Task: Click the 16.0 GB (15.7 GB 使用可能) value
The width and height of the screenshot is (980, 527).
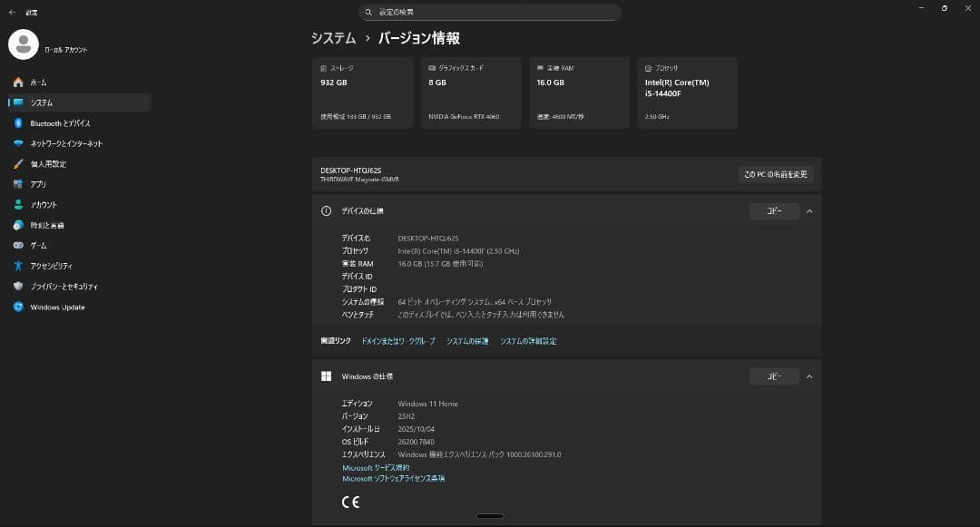Action: pyautogui.click(x=441, y=263)
